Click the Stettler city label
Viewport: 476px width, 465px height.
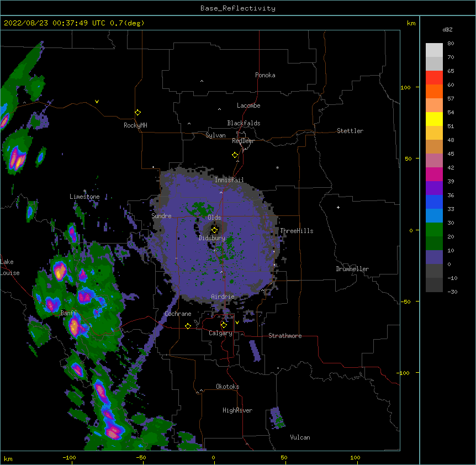click(350, 131)
